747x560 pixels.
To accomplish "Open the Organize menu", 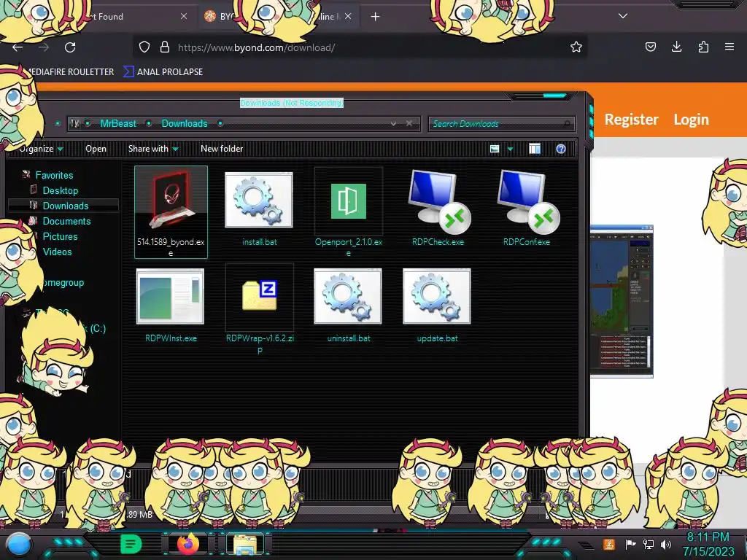I will (x=41, y=149).
